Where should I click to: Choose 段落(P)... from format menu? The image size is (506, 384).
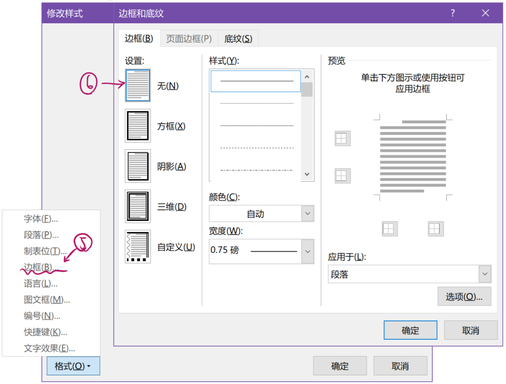pos(41,235)
